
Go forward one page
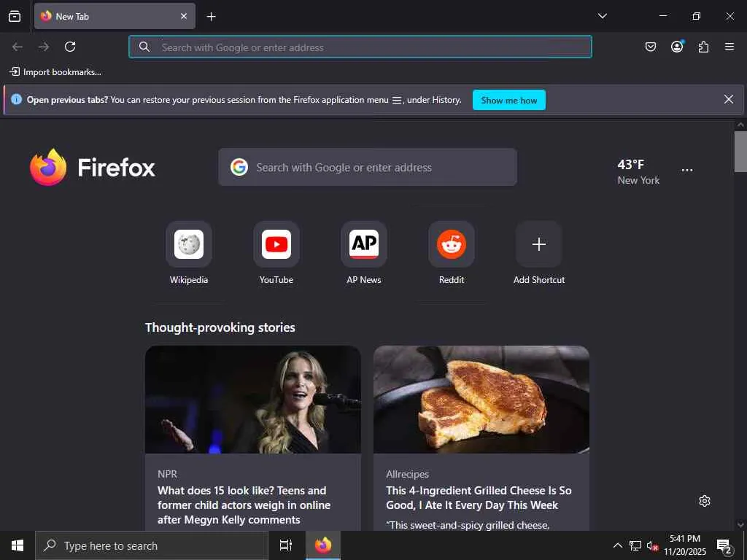point(44,47)
